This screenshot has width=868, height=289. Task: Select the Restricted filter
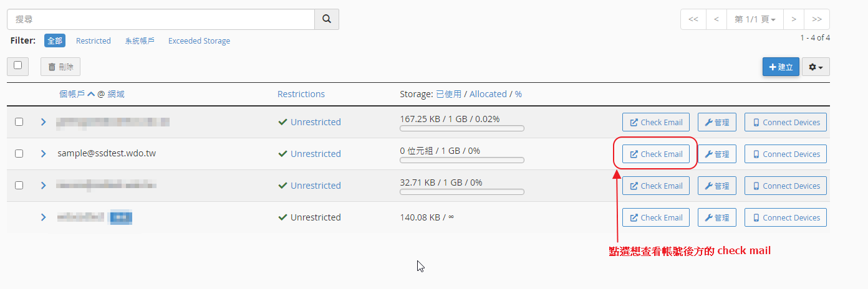pyautogui.click(x=94, y=41)
